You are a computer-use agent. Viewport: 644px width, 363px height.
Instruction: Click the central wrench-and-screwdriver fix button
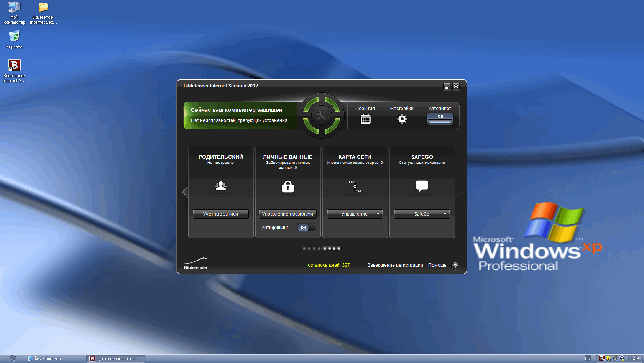(x=322, y=115)
